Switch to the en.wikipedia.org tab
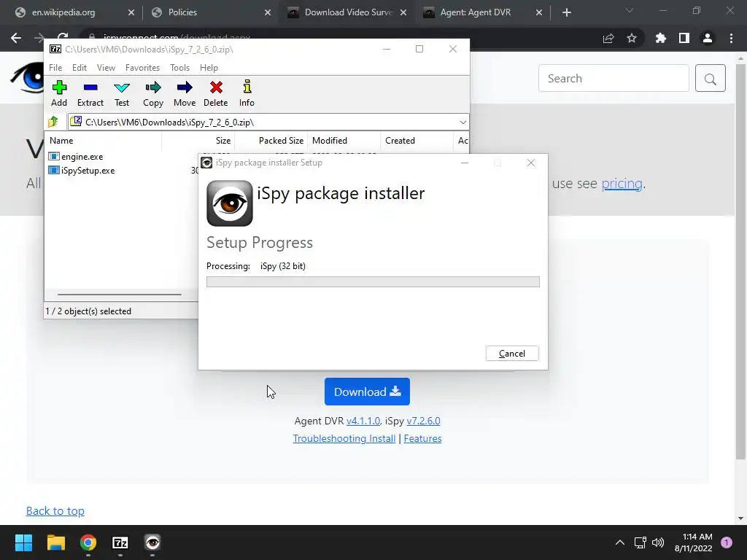This screenshot has width=747, height=560. (63, 12)
